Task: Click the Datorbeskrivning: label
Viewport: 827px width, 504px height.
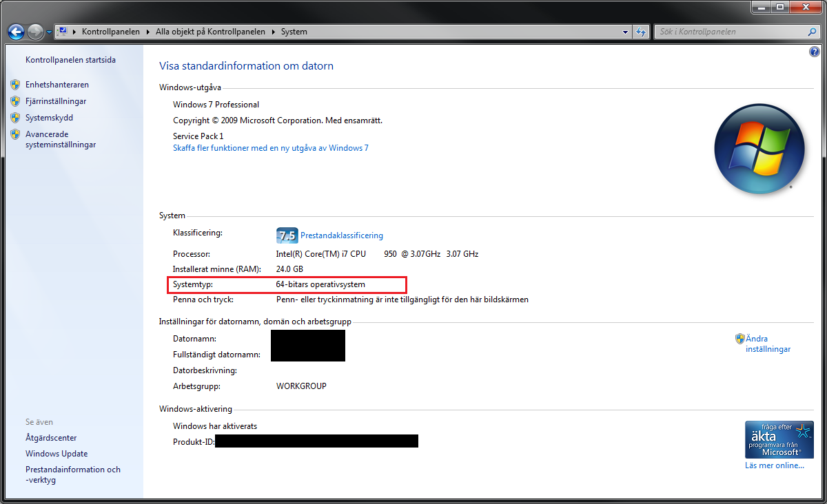Action: click(205, 370)
